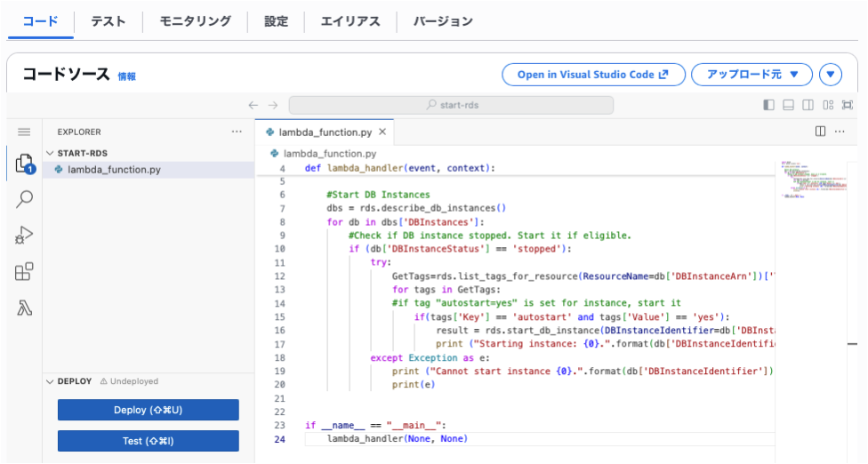The width and height of the screenshot is (868, 464).
Task: Click the start-rds search field
Action: click(451, 105)
